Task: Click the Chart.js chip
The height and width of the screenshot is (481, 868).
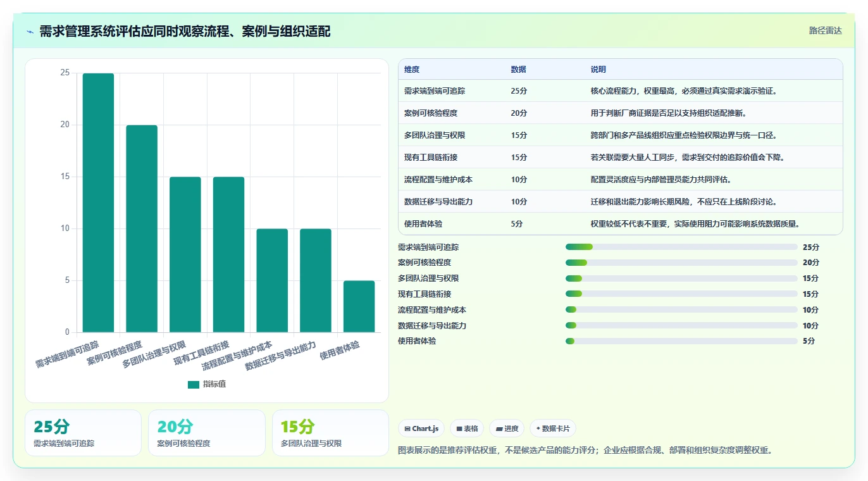Action: (x=421, y=428)
